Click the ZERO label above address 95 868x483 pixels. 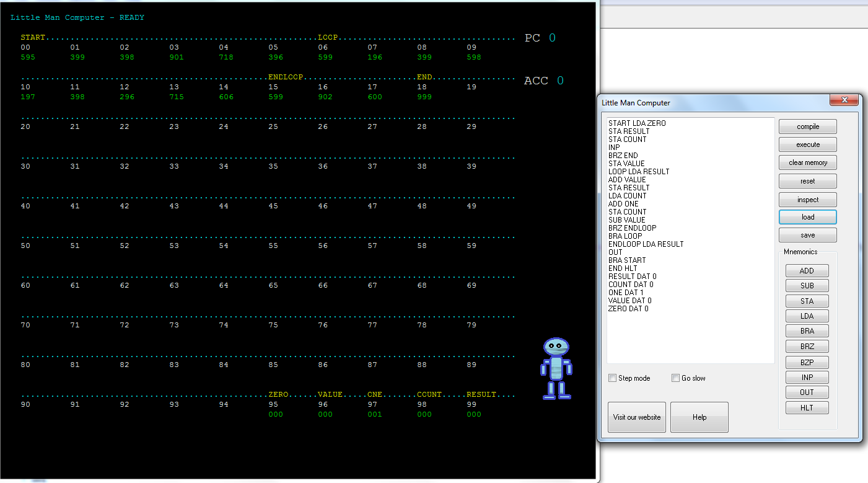278,394
